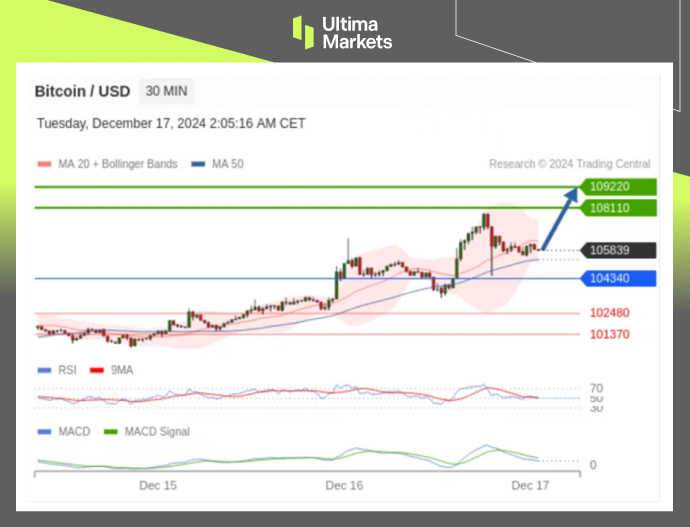The width and height of the screenshot is (690, 527).
Task: Select the Dec 15 date axis label
Action: (158, 485)
